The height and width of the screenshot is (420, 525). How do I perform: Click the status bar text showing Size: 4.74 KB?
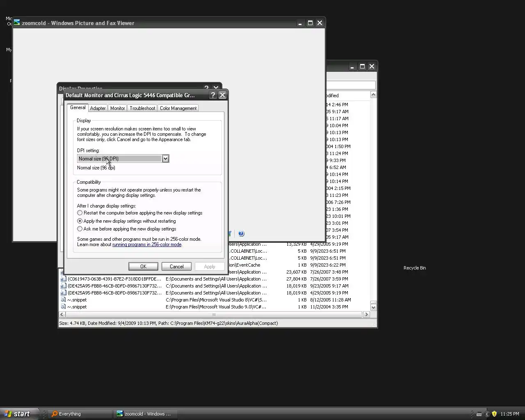[x=169, y=323]
